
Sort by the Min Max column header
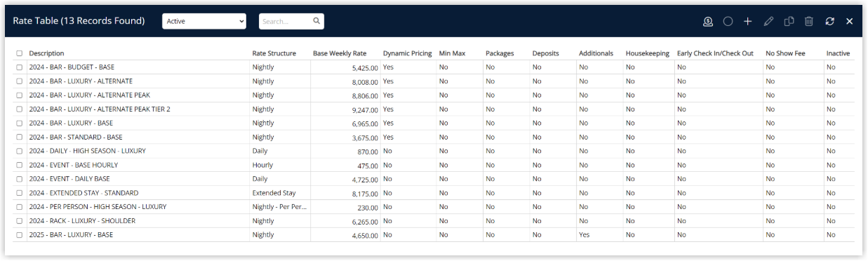click(x=452, y=53)
